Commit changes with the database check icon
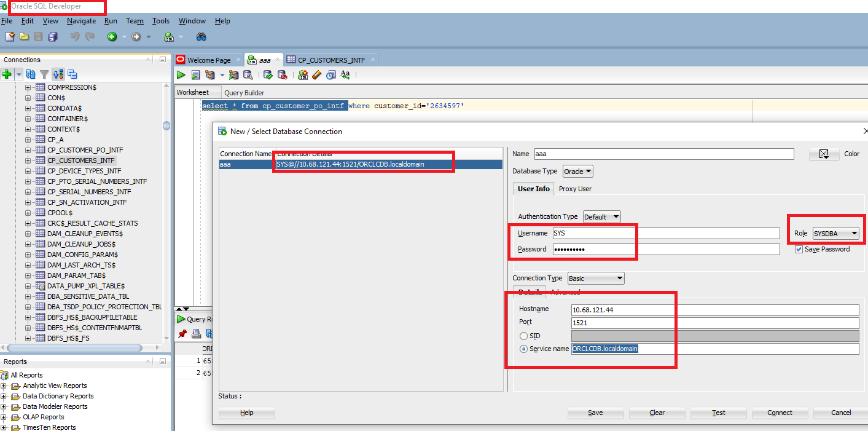The height and width of the screenshot is (431, 868). [268, 75]
